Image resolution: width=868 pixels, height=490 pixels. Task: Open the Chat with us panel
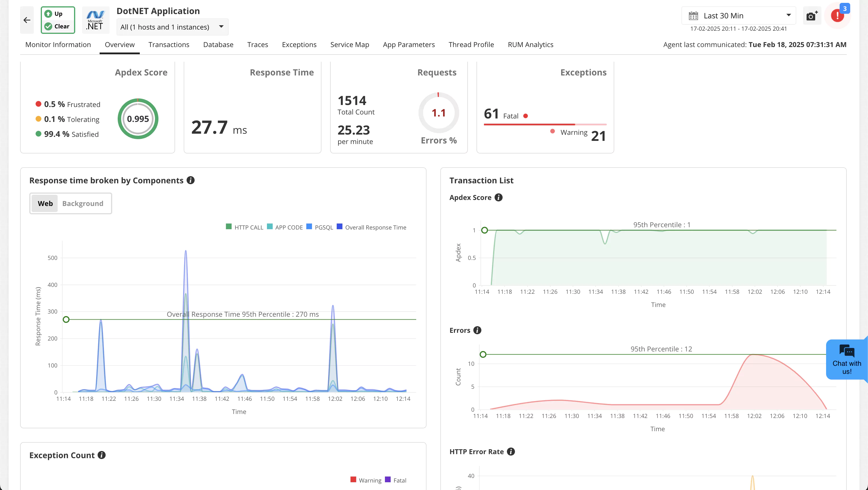[x=846, y=359]
